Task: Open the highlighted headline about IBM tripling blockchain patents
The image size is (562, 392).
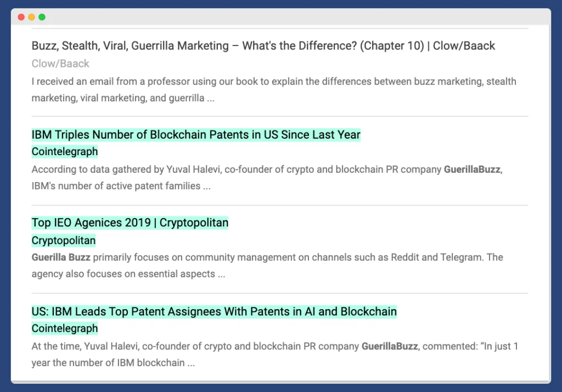Action: coord(195,134)
